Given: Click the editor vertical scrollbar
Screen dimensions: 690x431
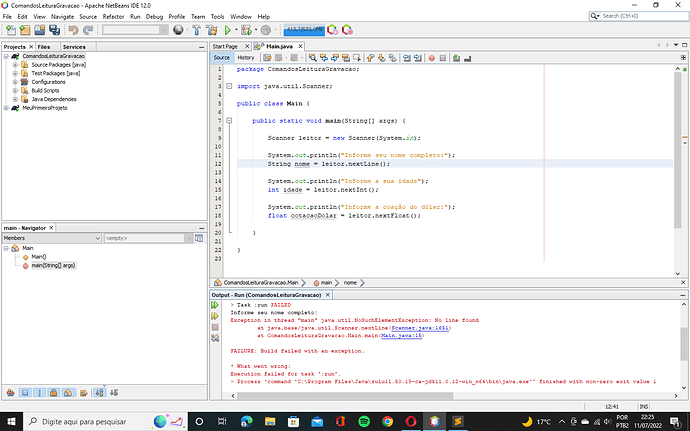Looking at the screenshot, I should (678, 150).
